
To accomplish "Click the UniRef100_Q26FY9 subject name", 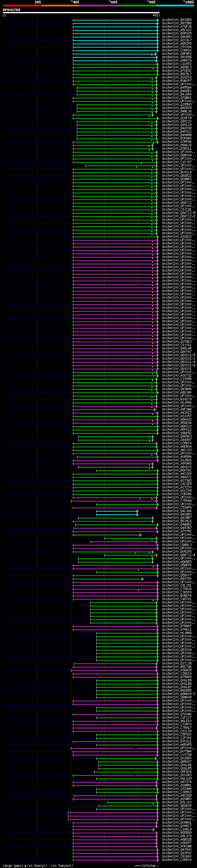I will 176,118.
